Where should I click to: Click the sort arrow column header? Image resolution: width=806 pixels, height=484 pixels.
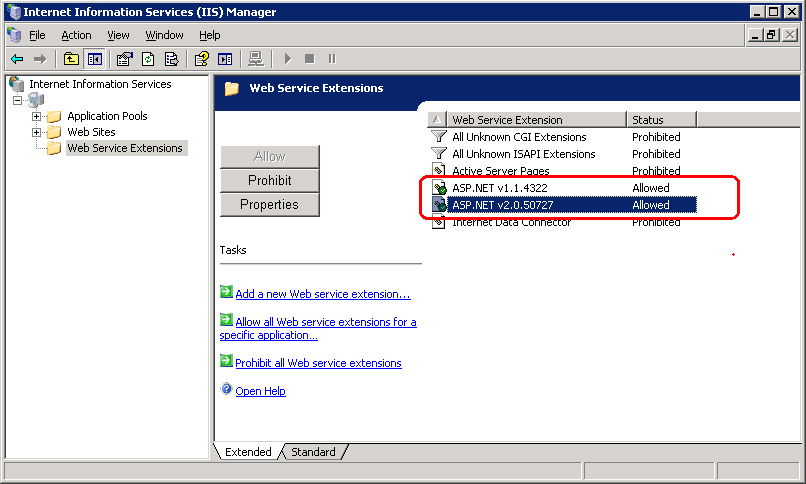click(x=437, y=120)
